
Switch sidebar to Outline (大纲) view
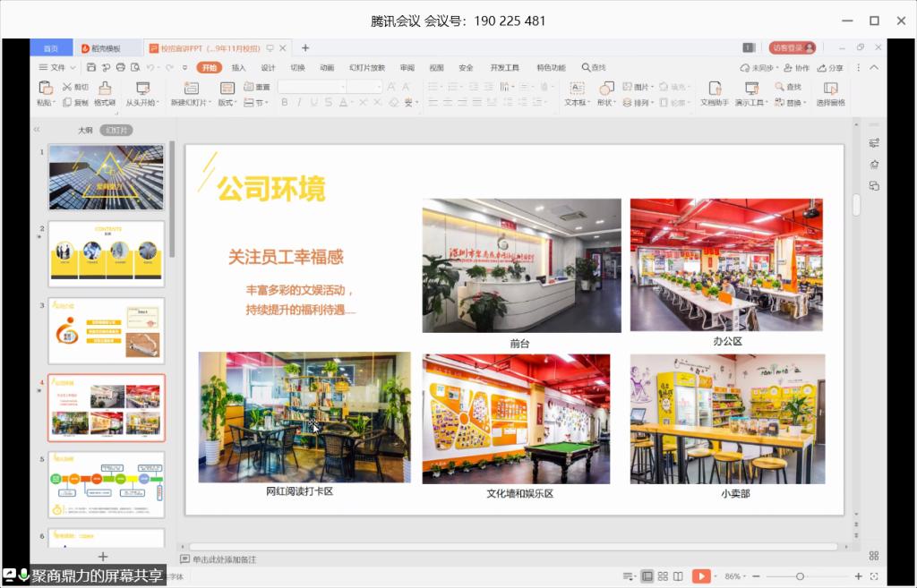(85, 131)
